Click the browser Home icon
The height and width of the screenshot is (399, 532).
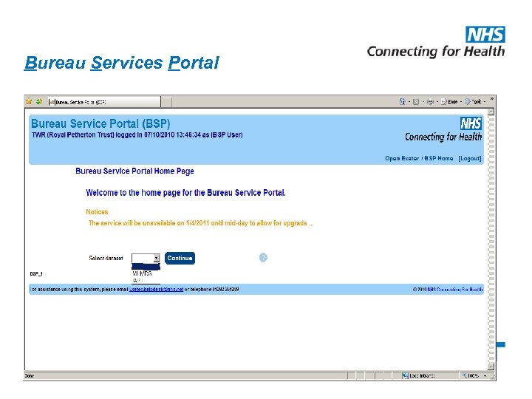(403, 101)
